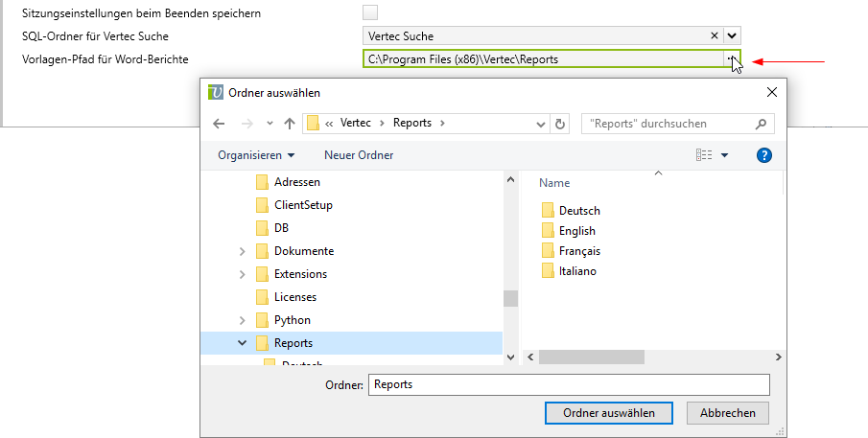Click the Ordner name input field
The height and width of the screenshot is (438, 868).
coord(569,384)
